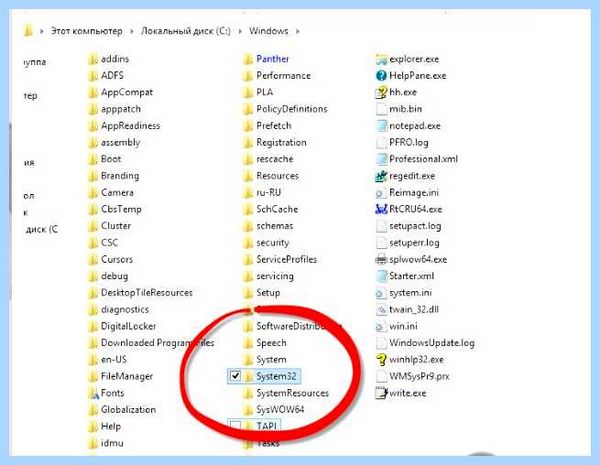The width and height of the screenshot is (600, 465).
Task: Select the RtCRU64.exe icon
Action: pos(382,209)
